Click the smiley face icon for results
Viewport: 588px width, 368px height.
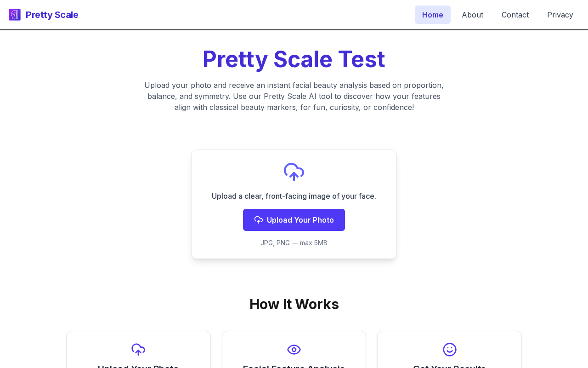point(449,350)
